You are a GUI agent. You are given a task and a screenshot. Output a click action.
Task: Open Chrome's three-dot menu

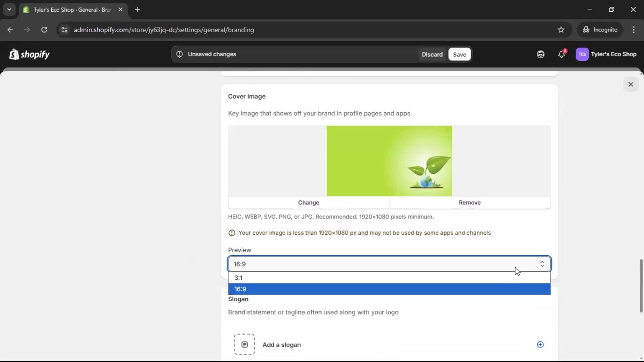[x=634, y=30]
